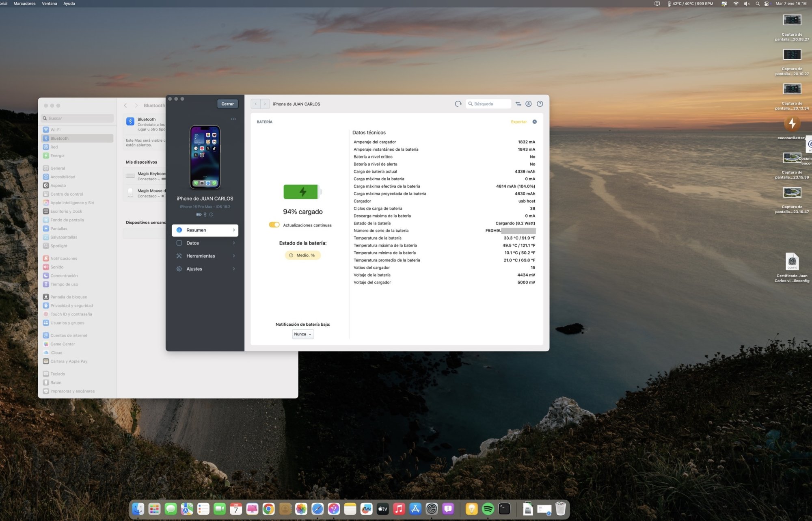Image resolution: width=812 pixels, height=521 pixels.
Task: Launch Google Chrome from the Dock
Action: pyautogui.click(x=268, y=508)
